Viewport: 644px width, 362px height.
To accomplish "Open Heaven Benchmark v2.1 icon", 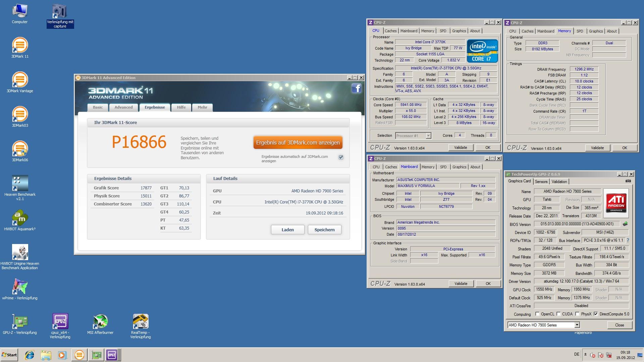I will 20,188.
